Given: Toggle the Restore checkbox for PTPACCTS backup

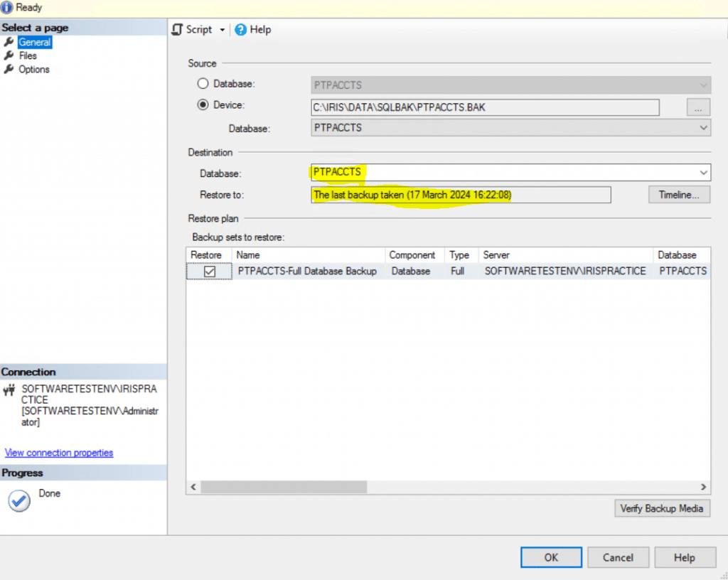Looking at the screenshot, I should 210,272.
